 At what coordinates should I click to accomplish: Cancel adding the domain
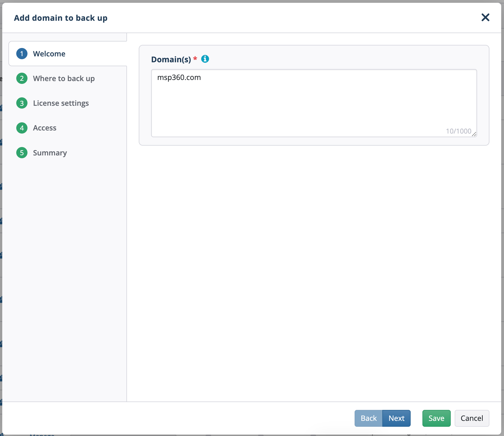[x=472, y=418]
